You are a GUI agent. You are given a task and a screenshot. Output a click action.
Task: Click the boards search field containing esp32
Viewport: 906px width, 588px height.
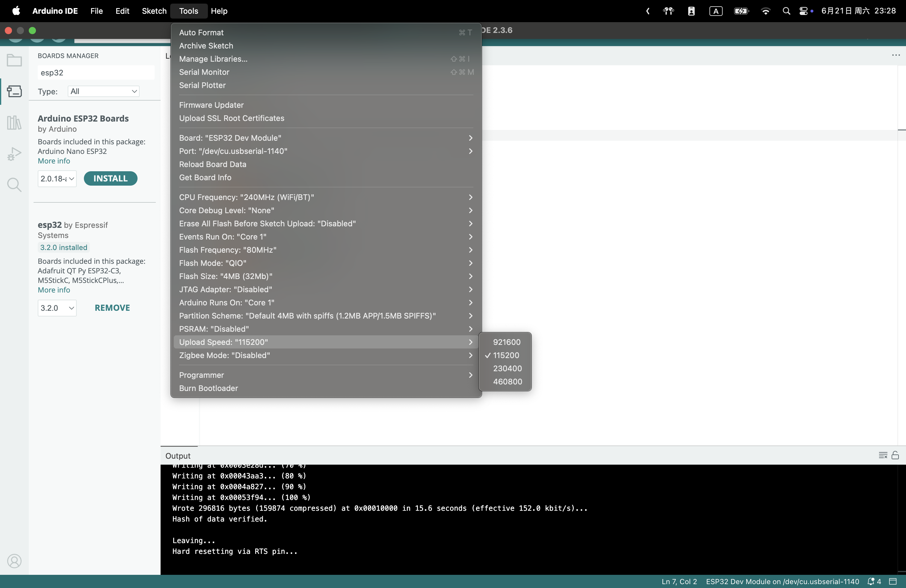click(x=96, y=73)
